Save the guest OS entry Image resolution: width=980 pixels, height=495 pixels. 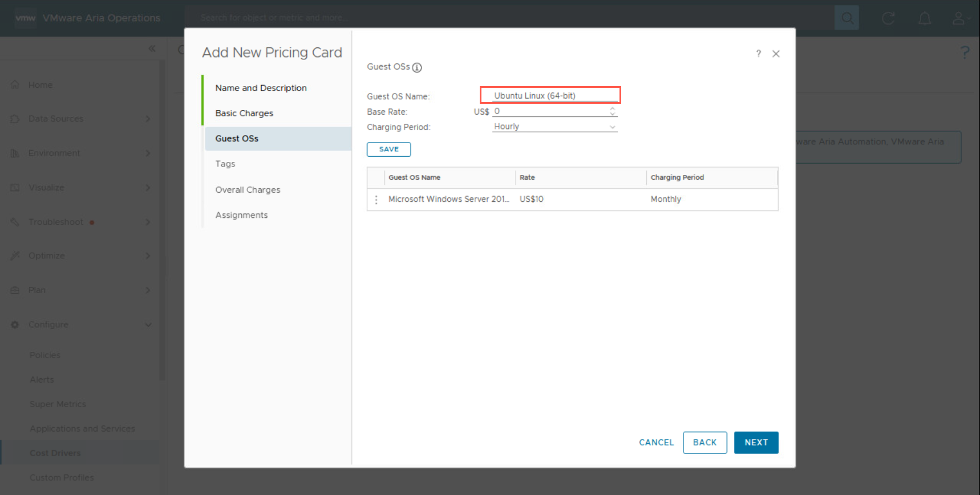pyautogui.click(x=388, y=149)
